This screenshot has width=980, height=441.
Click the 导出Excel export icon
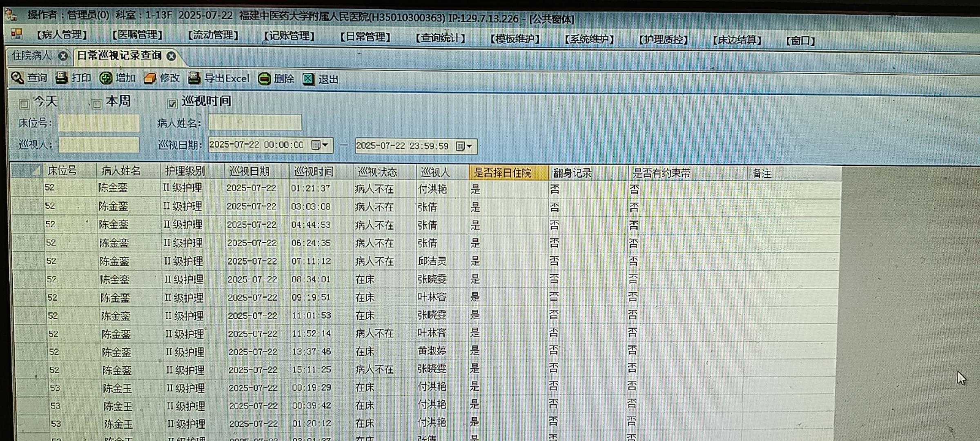[x=194, y=78]
